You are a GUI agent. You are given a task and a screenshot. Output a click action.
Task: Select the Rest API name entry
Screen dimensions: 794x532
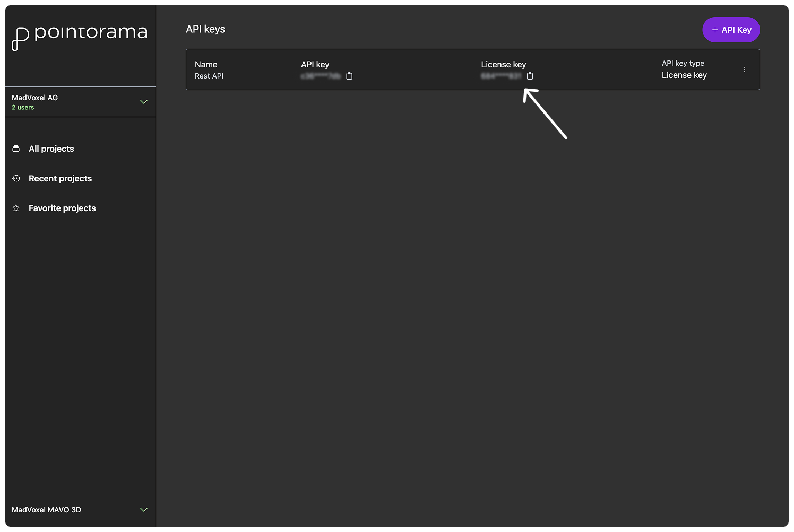pyautogui.click(x=209, y=76)
